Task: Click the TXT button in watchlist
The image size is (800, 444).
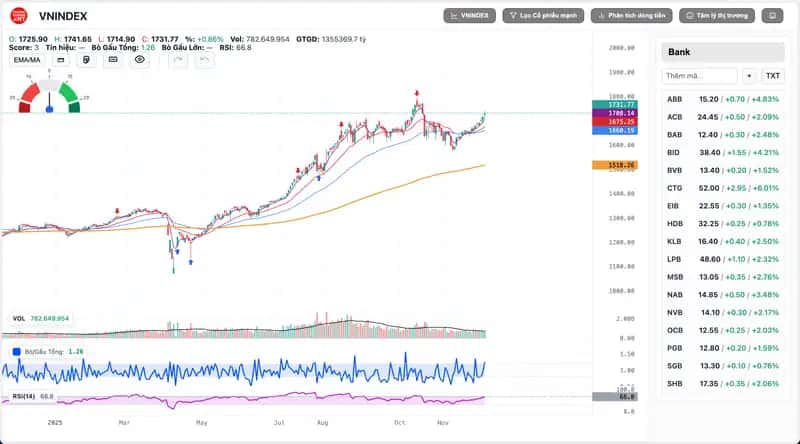Action: click(773, 76)
